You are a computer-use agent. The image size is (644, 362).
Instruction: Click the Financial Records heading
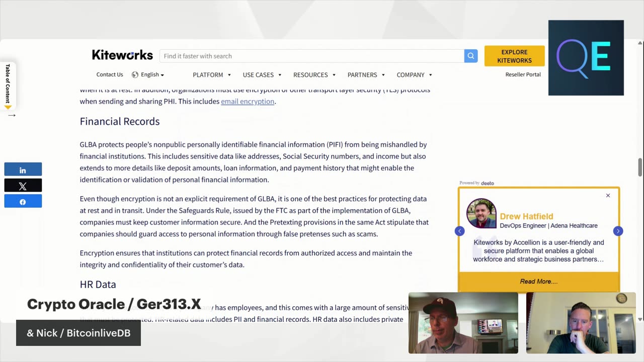pos(120,121)
